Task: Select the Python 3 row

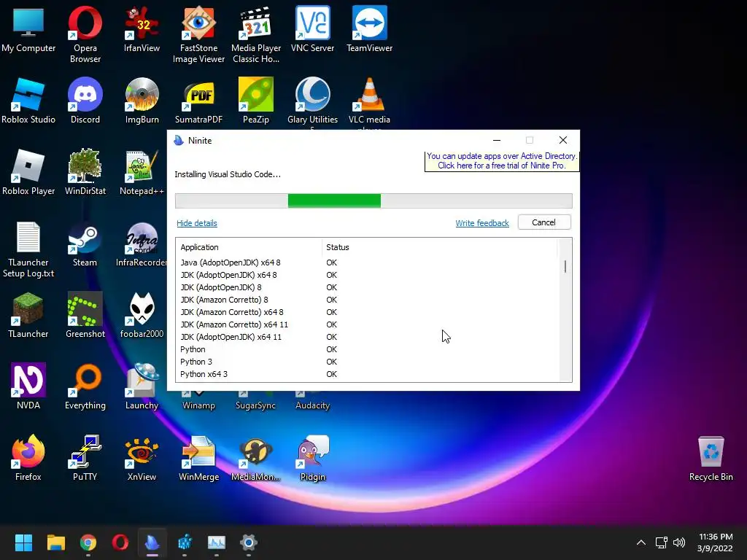Action: pyautogui.click(x=367, y=362)
